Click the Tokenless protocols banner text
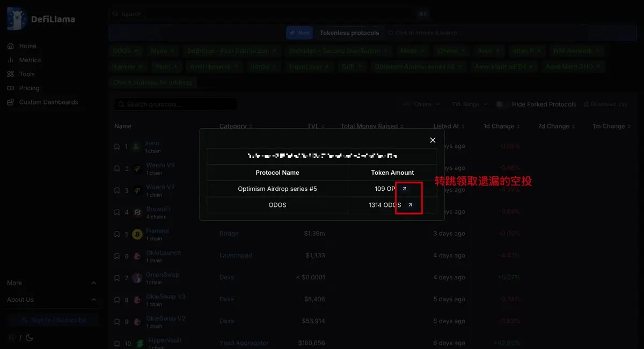This screenshot has width=644, height=349. click(349, 33)
